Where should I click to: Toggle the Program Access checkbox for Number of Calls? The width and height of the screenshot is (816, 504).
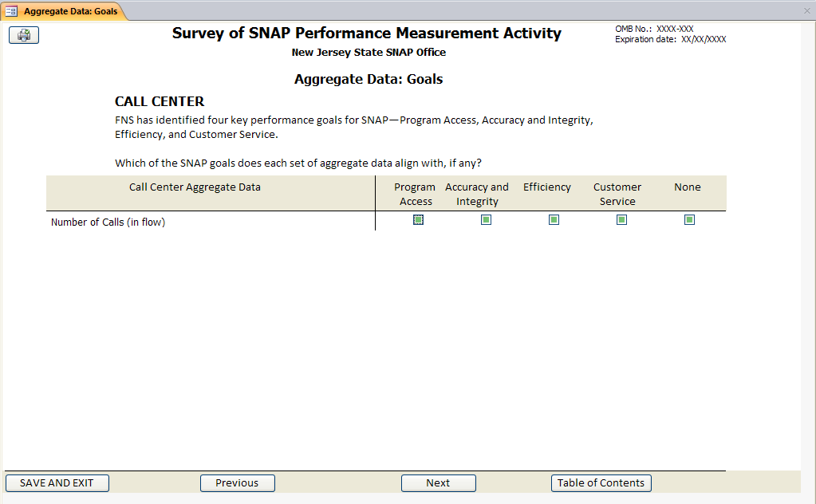tap(418, 220)
